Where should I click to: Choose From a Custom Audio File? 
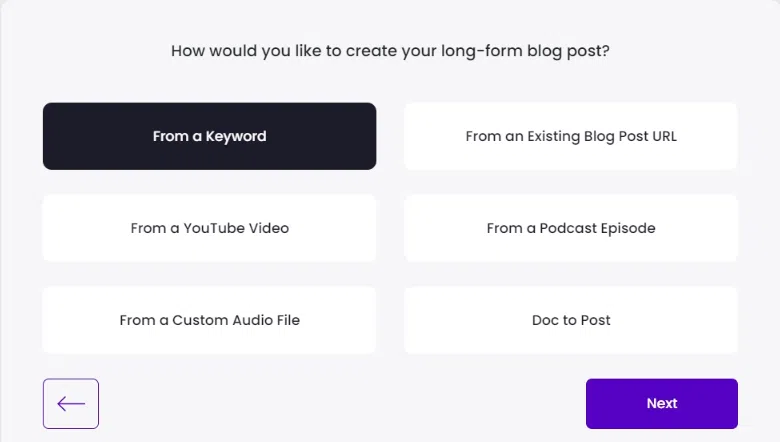209,320
